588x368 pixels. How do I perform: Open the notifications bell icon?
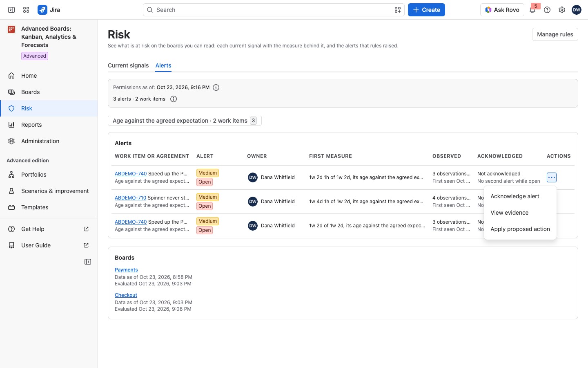[x=532, y=10]
